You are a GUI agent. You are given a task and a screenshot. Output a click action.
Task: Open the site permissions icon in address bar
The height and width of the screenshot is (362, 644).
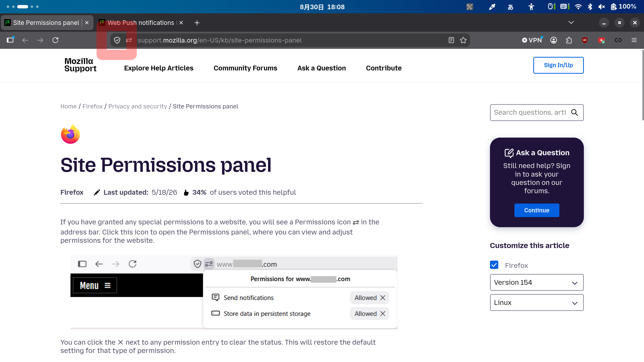[129, 40]
